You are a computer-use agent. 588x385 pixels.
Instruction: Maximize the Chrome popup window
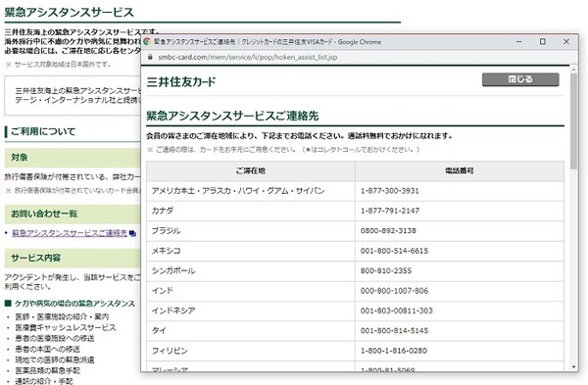click(542, 41)
